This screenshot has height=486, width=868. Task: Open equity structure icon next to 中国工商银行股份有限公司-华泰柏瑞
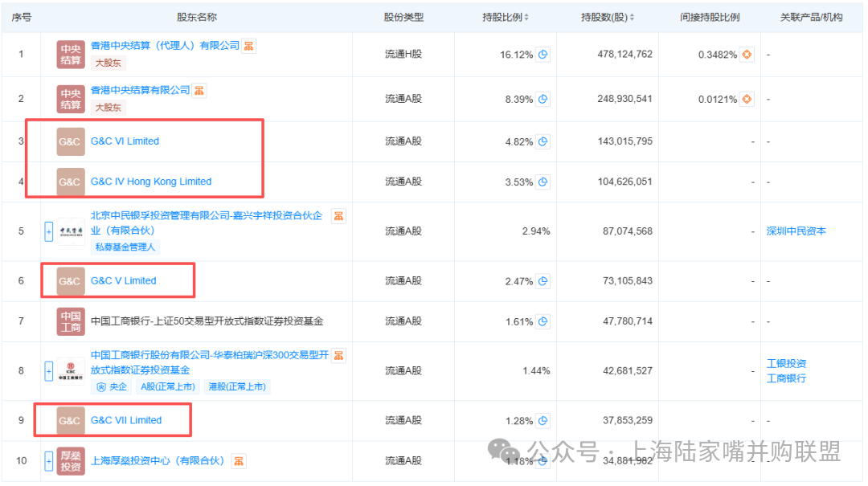[x=339, y=355]
